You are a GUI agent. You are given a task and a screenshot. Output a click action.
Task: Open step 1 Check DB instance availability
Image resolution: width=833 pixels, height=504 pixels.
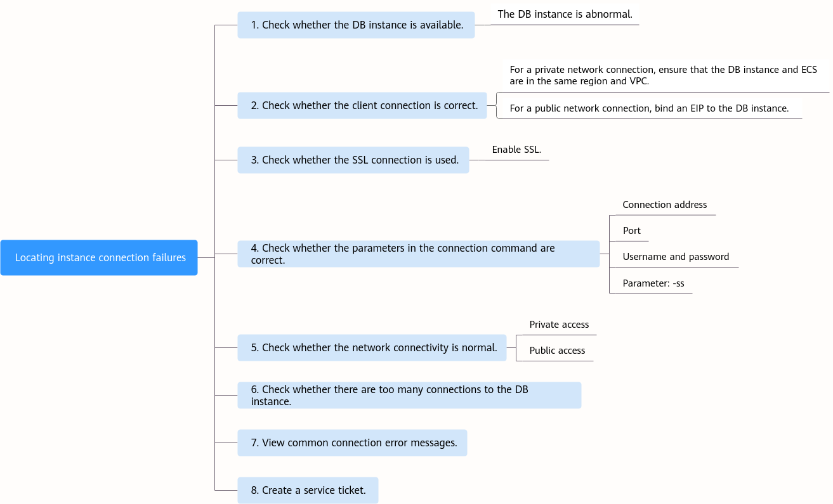click(356, 25)
